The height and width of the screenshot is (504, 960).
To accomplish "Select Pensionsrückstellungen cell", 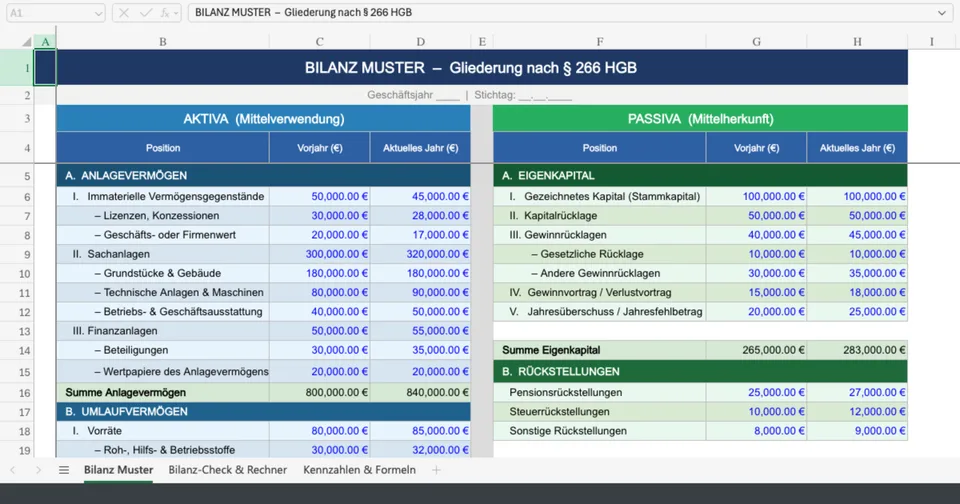I will [599, 393].
